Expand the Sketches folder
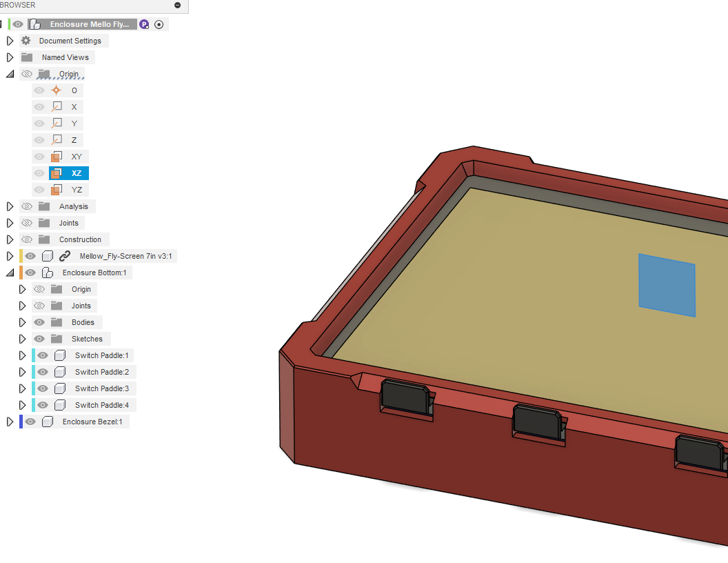This screenshot has height=563, width=728. click(22, 339)
